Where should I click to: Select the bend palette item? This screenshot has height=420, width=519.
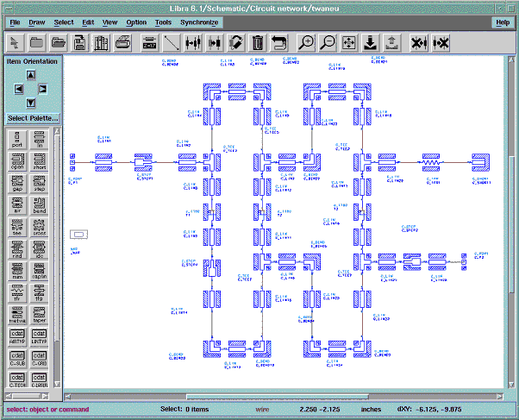39,205
